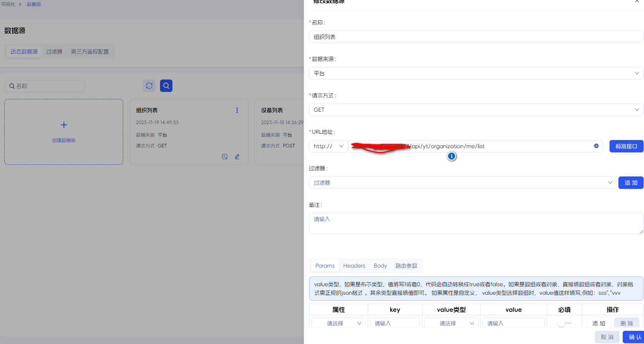The width and height of the screenshot is (644, 344).
Task: Click the 名称 input field containing 组织列表
Action: pos(476,37)
